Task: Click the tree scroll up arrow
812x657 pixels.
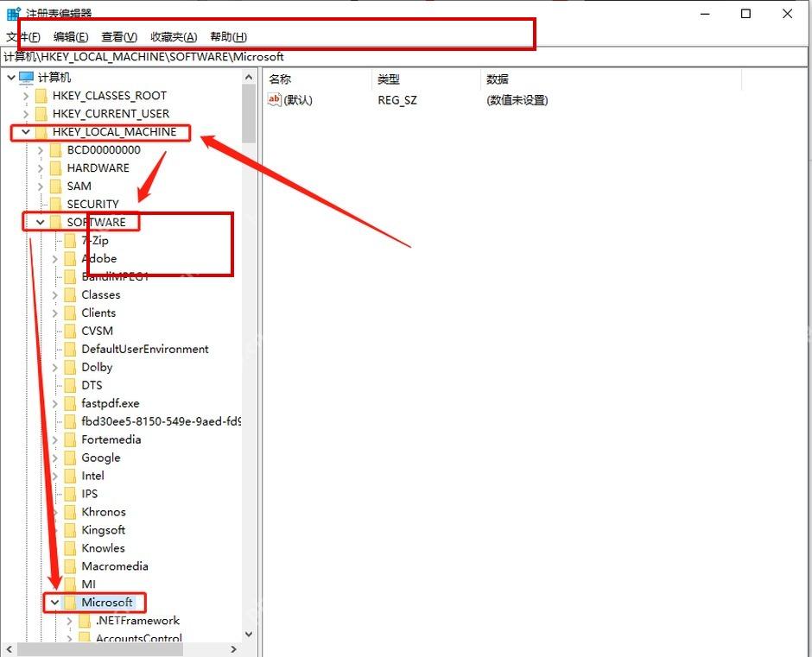Action: pos(249,77)
